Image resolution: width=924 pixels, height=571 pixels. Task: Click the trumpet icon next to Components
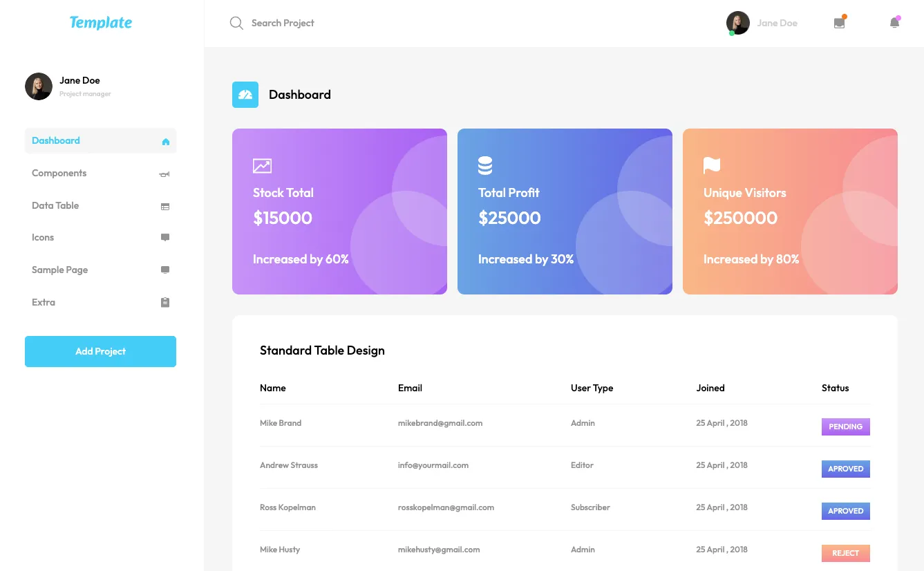tap(164, 173)
